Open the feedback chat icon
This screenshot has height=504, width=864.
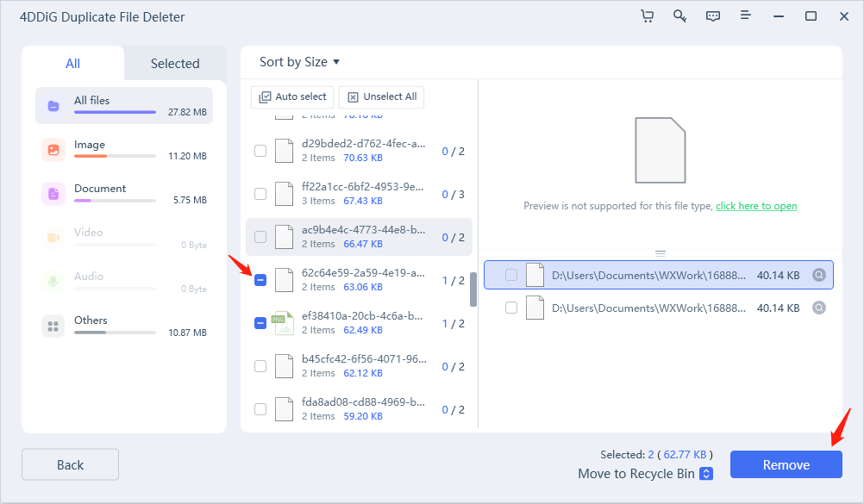[x=712, y=16]
